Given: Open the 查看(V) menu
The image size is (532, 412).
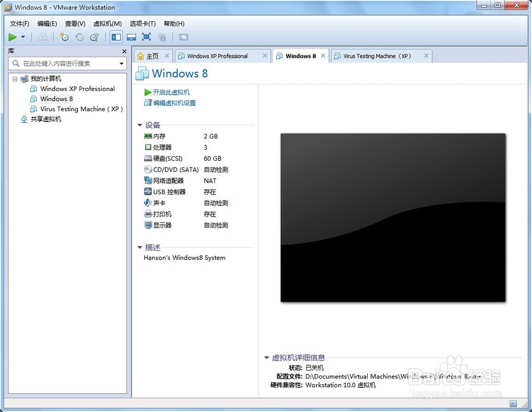Looking at the screenshot, I should (76, 24).
